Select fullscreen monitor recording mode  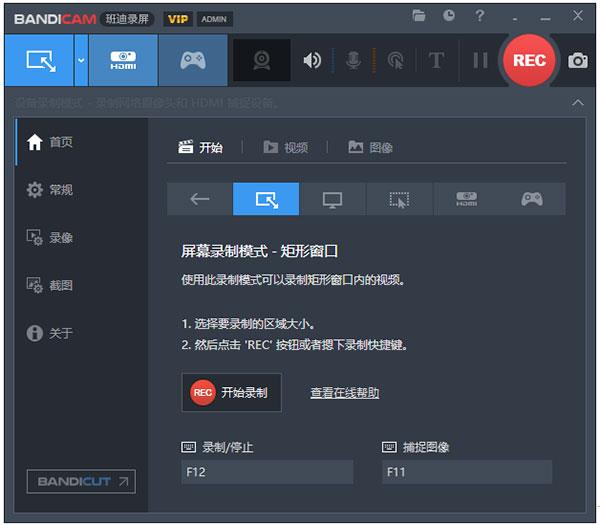pos(332,199)
